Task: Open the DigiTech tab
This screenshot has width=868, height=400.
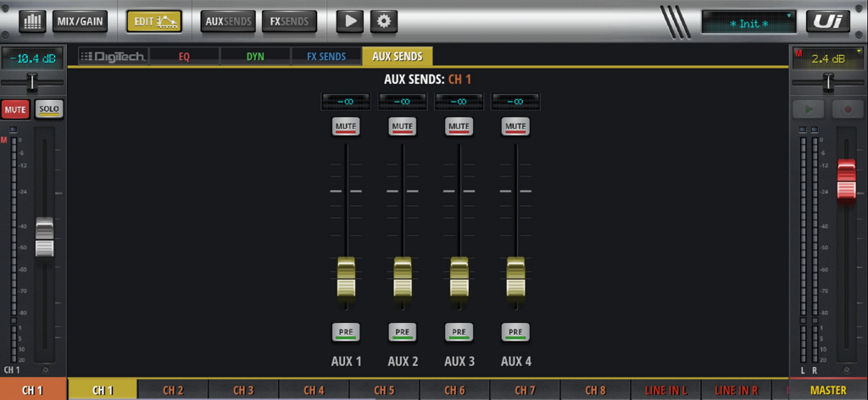Action: [x=113, y=57]
